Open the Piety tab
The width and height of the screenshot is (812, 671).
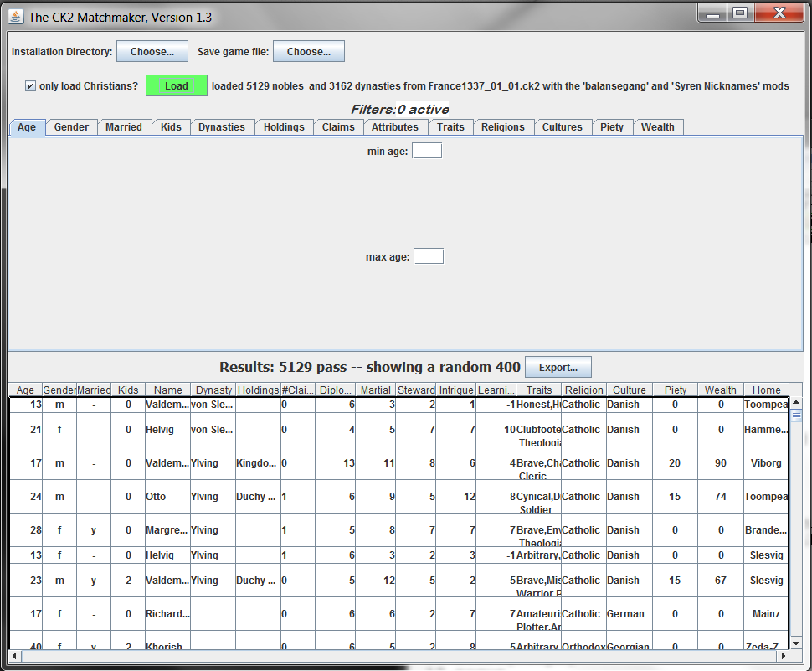(612, 127)
